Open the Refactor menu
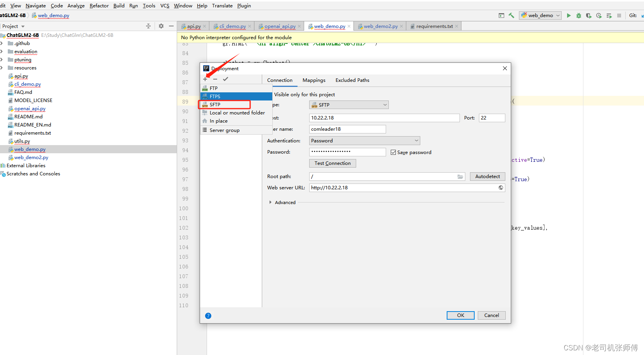 tap(99, 6)
